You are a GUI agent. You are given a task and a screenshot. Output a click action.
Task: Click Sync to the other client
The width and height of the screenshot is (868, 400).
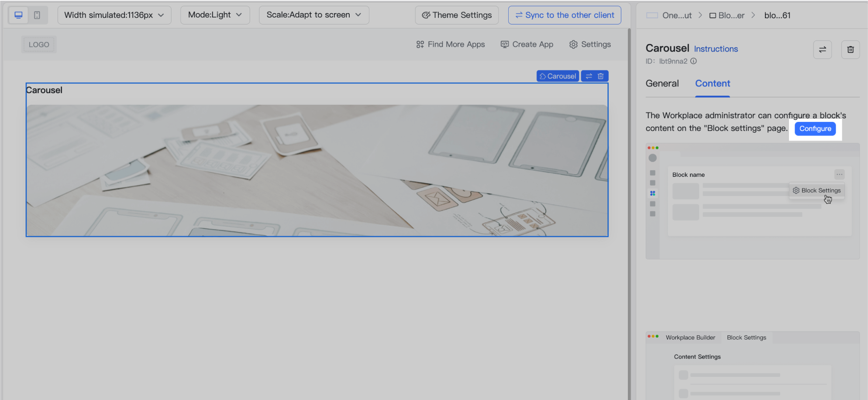tap(565, 15)
